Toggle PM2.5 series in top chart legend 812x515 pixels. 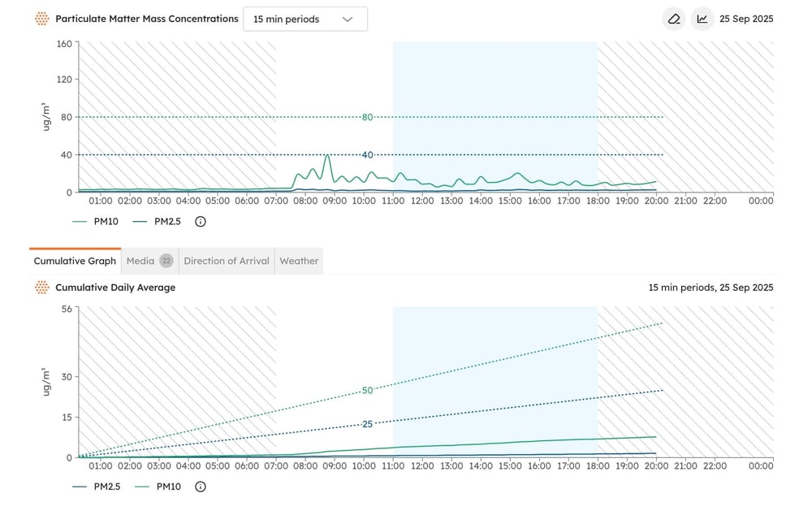click(157, 222)
